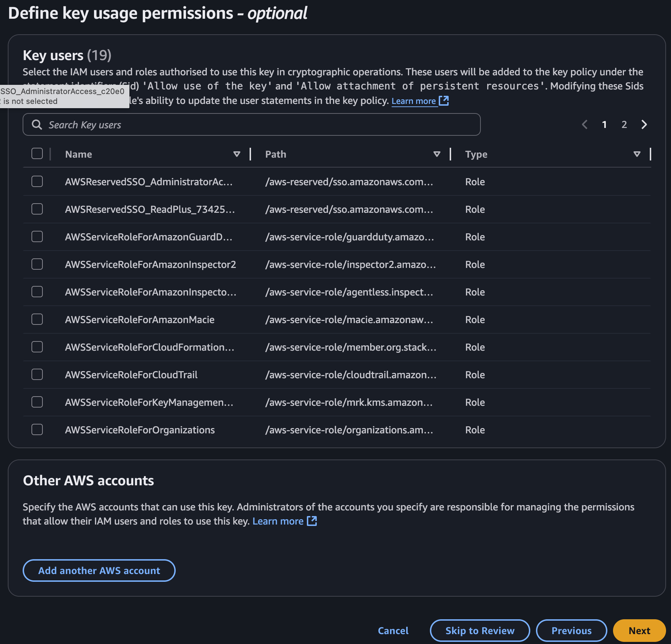The width and height of the screenshot is (671, 644).
Task: Select AWSServiceRoleForCloudFormation... checkbox
Action: click(37, 347)
